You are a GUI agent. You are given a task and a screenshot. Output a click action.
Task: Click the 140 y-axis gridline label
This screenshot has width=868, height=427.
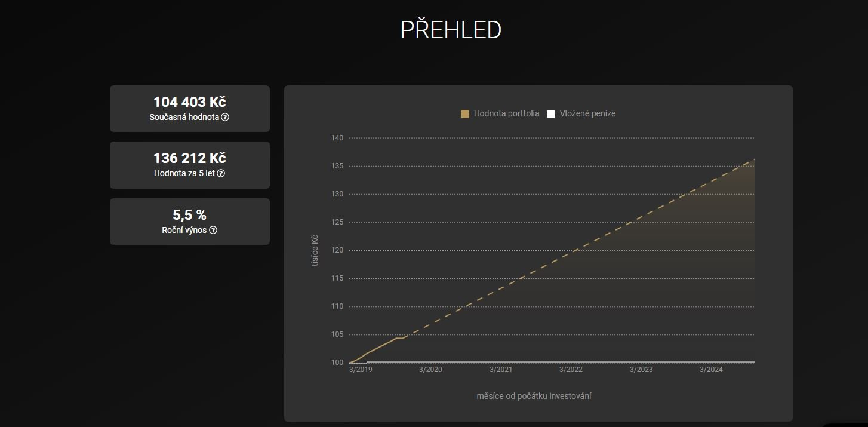point(337,138)
